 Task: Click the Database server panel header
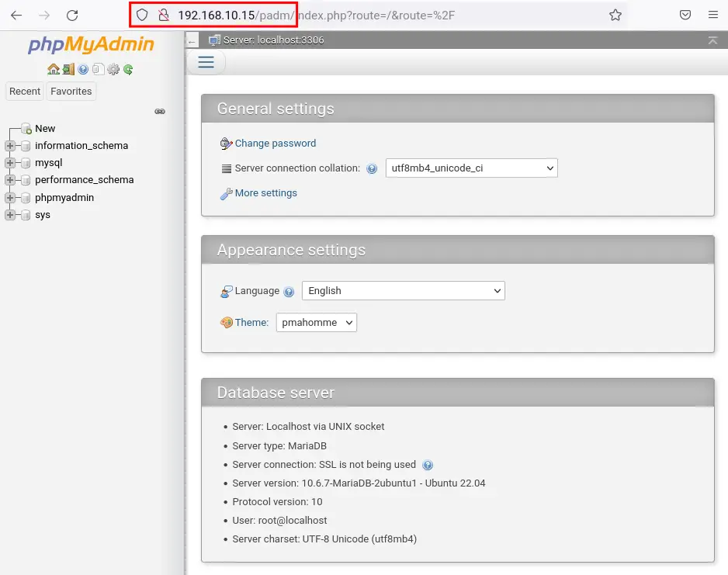457,393
